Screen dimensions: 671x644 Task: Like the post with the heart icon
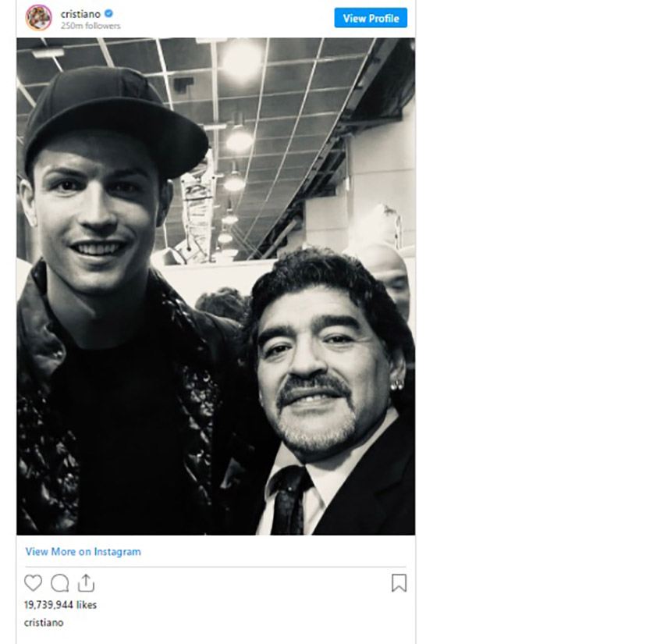click(x=33, y=583)
